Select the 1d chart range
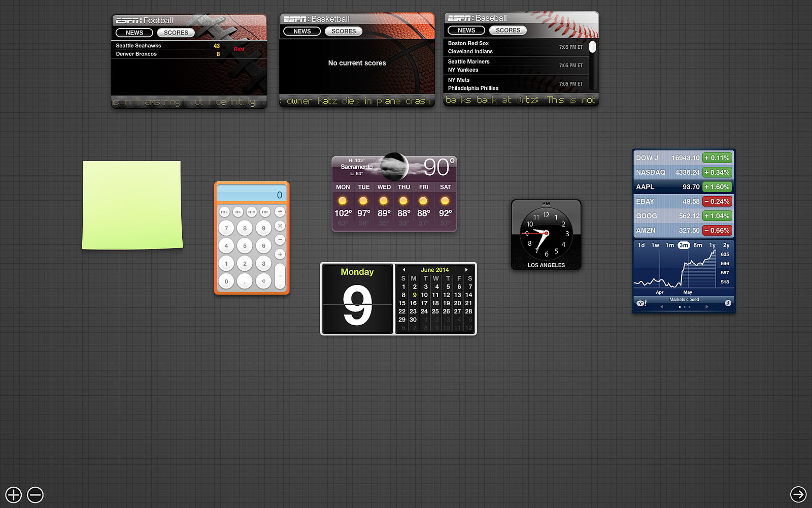Viewport: 812px width, 508px height. pyautogui.click(x=641, y=245)
